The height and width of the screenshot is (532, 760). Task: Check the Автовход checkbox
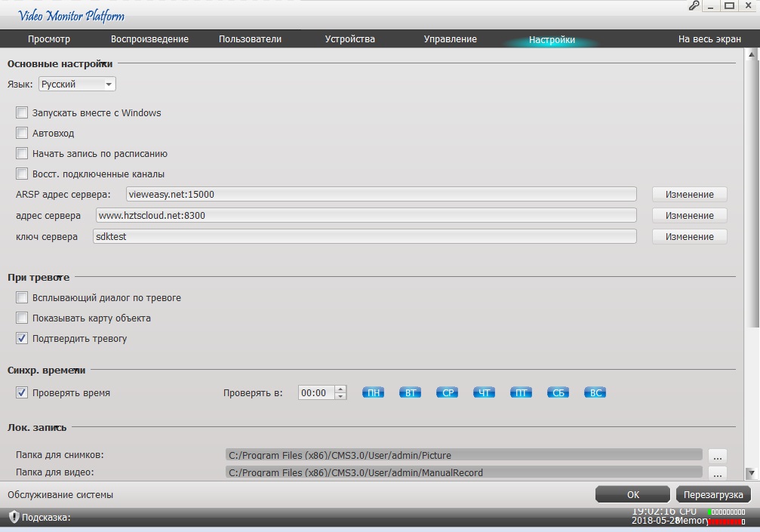coord(22,134)
